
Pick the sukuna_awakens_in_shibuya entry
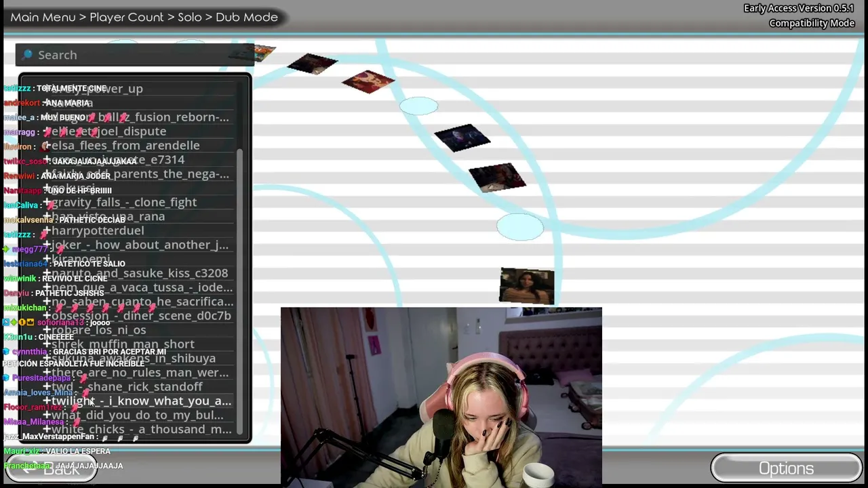[x=138, y=359]
